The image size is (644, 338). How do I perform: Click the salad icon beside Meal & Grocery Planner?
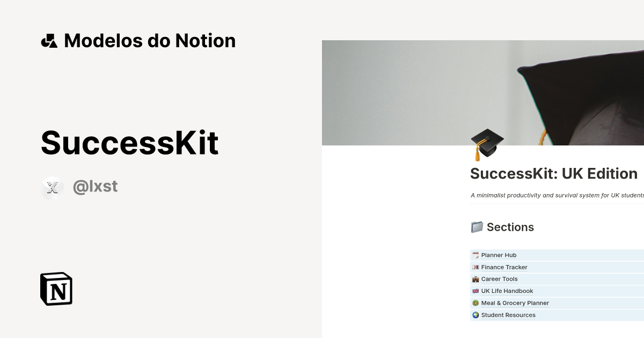pyautogui.click(x=475, y=303)
